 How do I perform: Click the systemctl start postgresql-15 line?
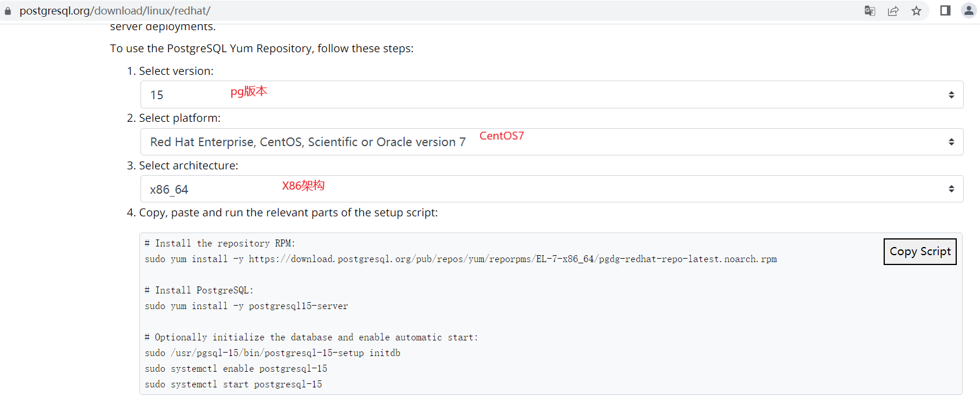233,384
